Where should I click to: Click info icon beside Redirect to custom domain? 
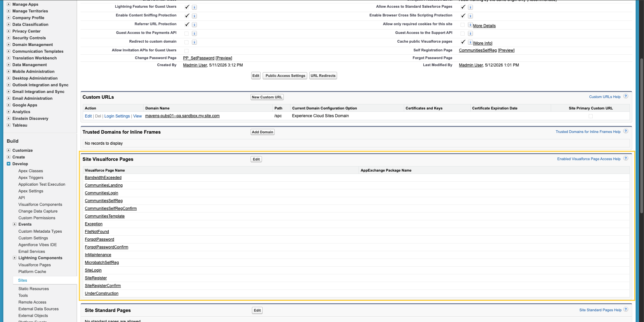tap(194, 42)
